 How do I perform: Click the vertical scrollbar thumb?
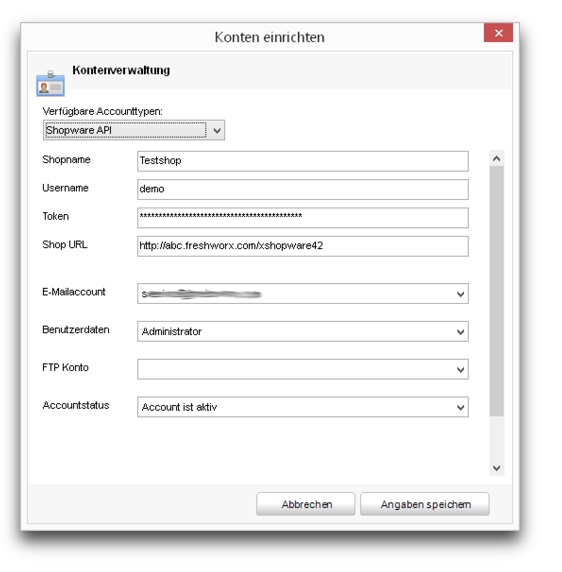click(496, 291)
